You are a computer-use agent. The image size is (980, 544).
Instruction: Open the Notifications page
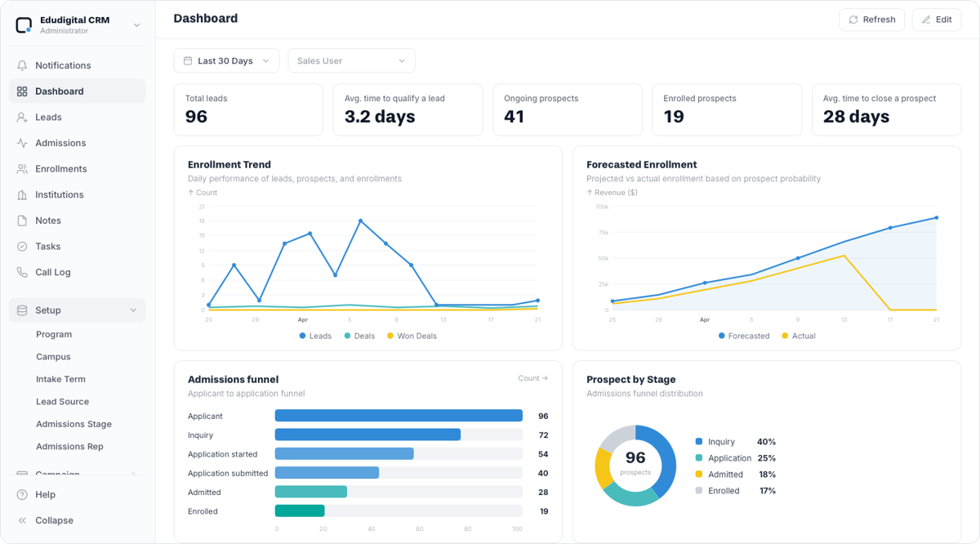click(x=78, y=65)
